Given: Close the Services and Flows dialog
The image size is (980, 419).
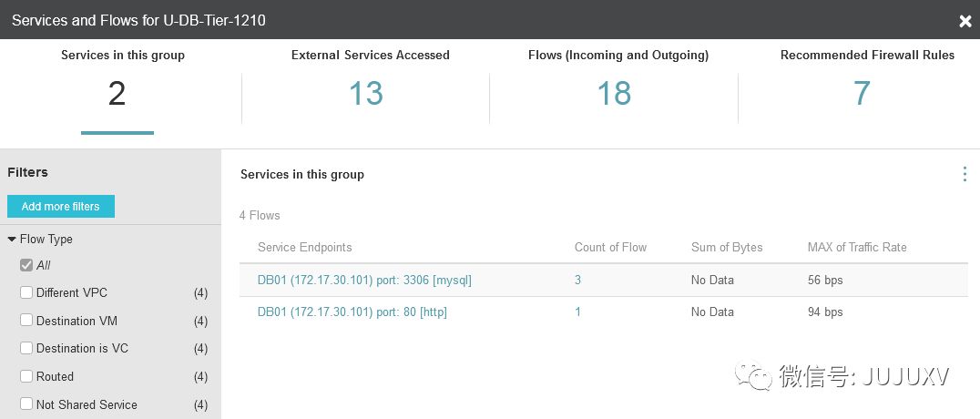Looking at the screenshot, I should coord(965,20).
